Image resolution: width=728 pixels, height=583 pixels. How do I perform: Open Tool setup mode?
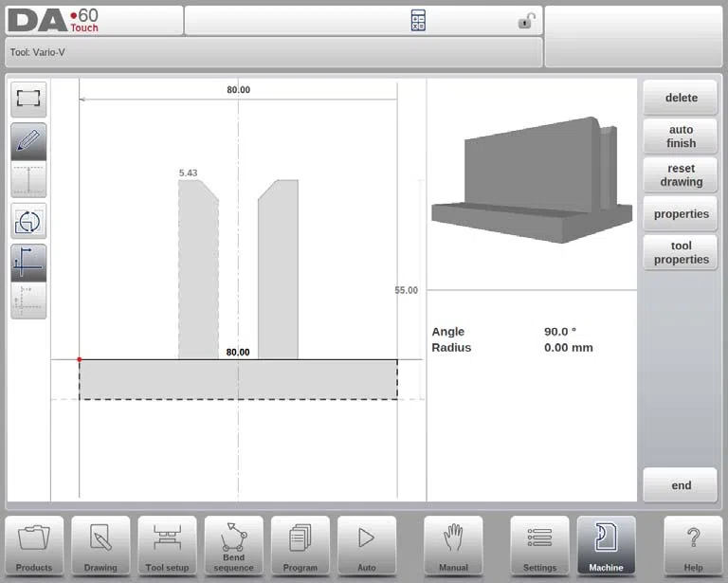(167, 546)
